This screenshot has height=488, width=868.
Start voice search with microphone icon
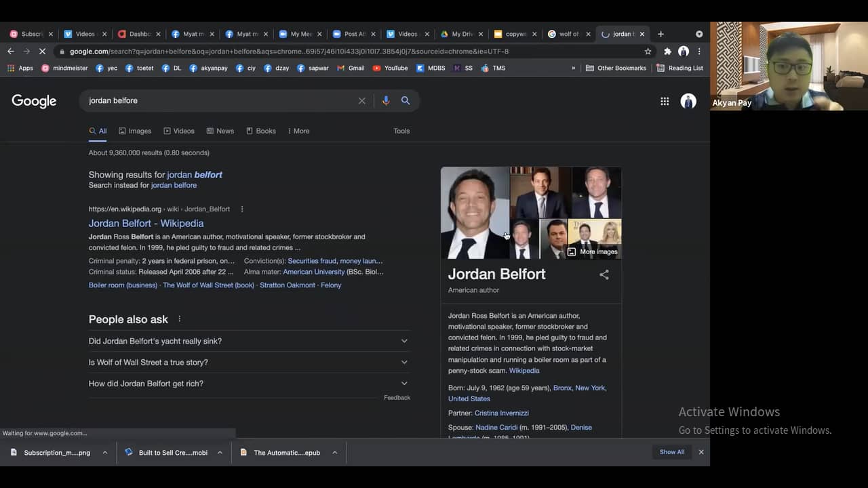click(385, 100)
